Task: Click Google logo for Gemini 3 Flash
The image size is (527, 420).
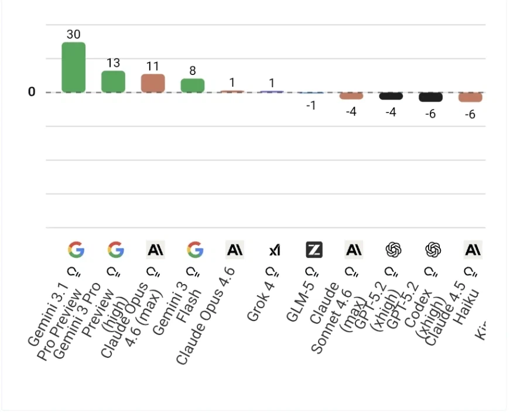Action: pos(195,250)
